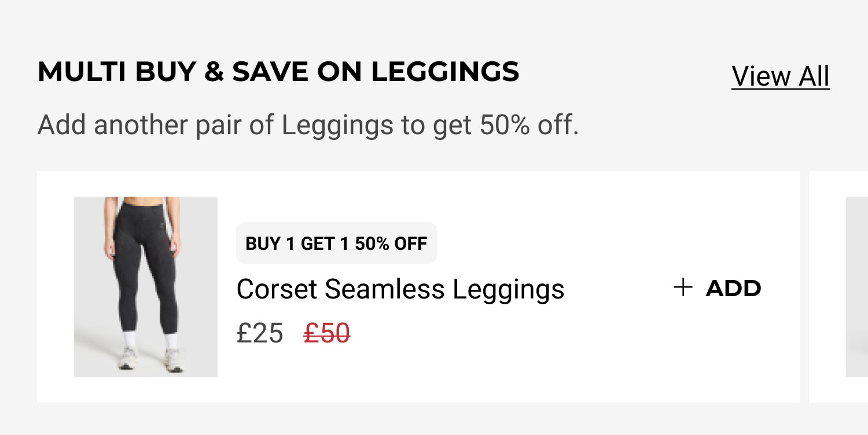Image resolution: width=868 pixels, height=435 pixels.
Task: Click the £25 sale price
Action: click(x=260, y=334)
